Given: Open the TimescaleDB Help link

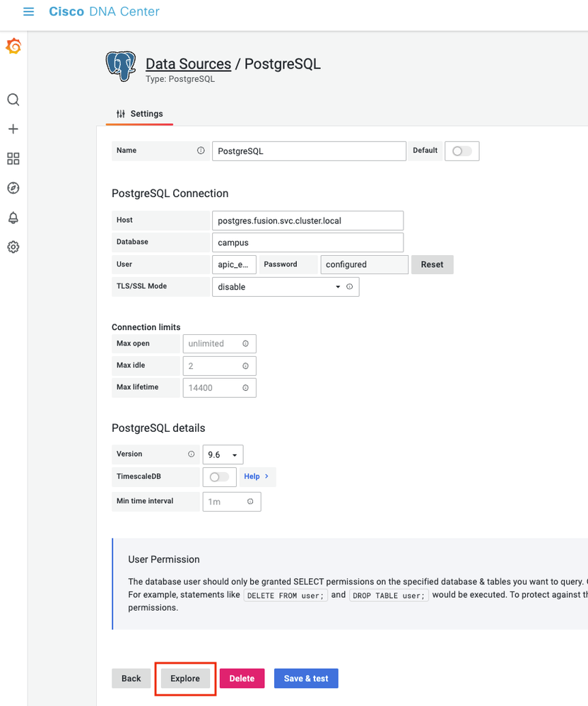Looking at the screenshot, I should 257,476.
